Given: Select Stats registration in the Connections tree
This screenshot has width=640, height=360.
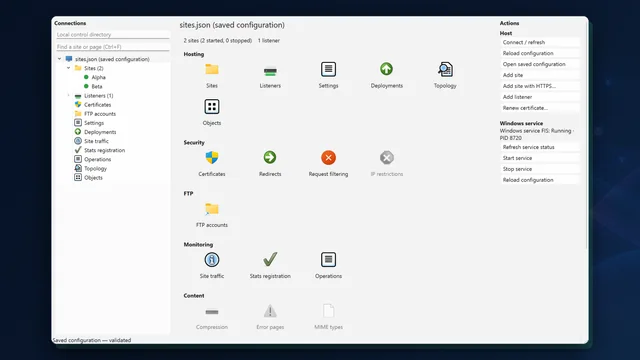Looking at the screenshot, I should [x=104, y=150].
